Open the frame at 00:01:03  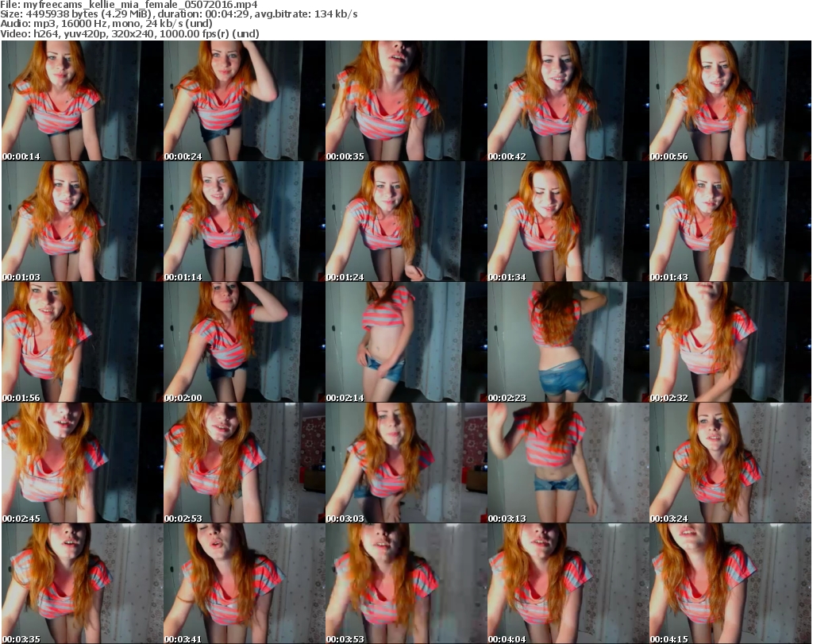tap(83, 222)
